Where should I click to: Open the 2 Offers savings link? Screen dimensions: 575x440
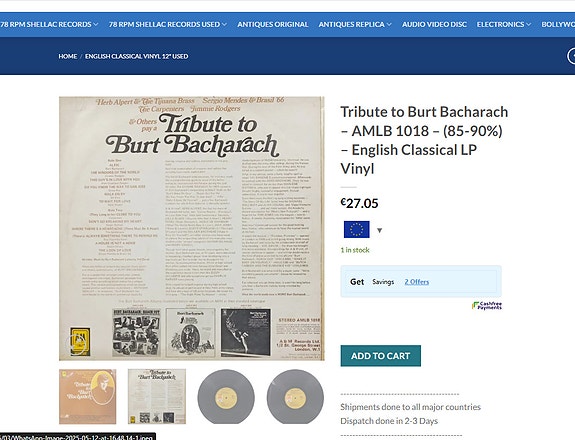[x=417, y=282]
